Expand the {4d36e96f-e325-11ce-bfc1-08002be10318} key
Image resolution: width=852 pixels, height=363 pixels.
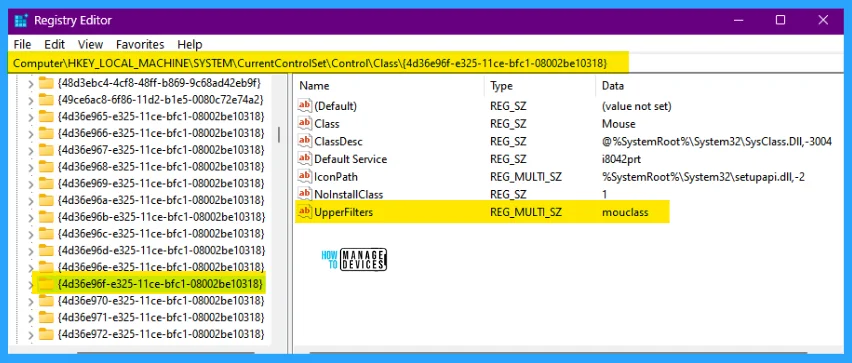pyautogui.click(x=30, y=284)
